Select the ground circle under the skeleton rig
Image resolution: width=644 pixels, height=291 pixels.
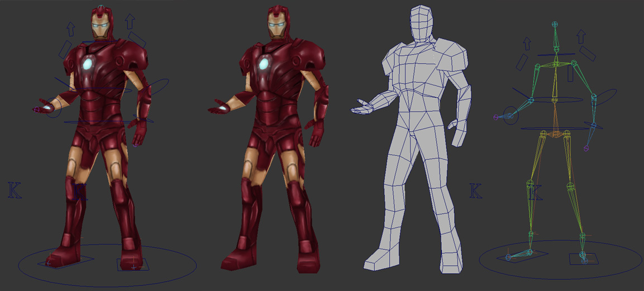(x=561, y=260)
